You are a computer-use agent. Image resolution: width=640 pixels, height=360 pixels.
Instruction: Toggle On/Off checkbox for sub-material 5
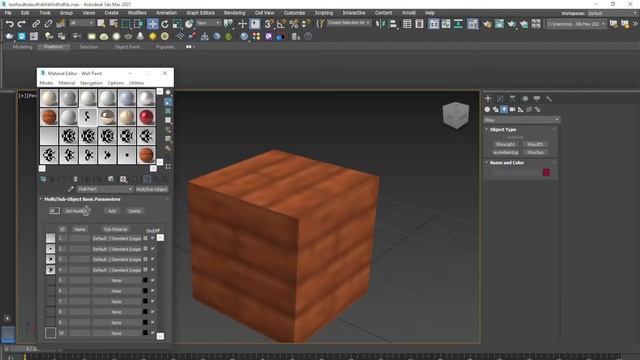click(x=153, y=280)
